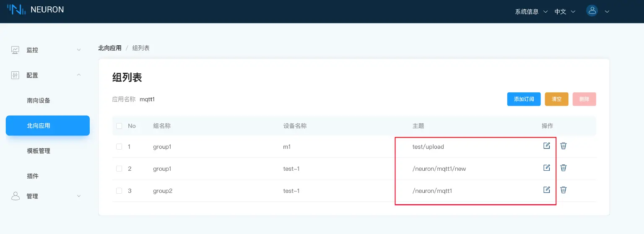
Task: Open 模板管理 in the sidebar
Action: [x=39, y=151]
